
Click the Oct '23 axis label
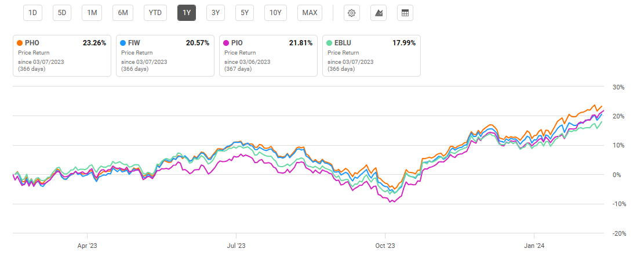(385, 246)
